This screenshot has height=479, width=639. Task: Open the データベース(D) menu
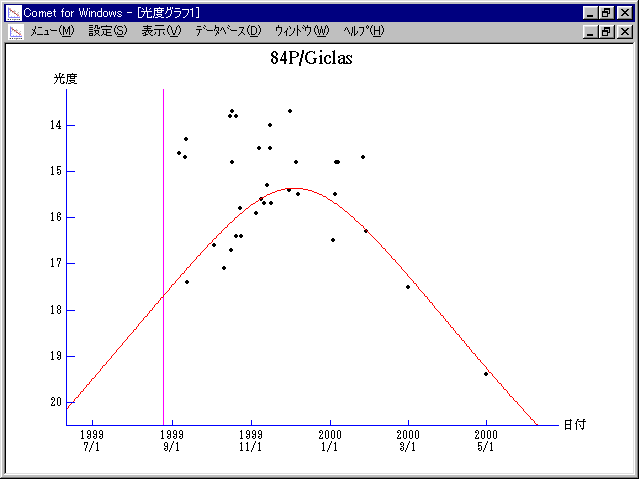point(228,31)
